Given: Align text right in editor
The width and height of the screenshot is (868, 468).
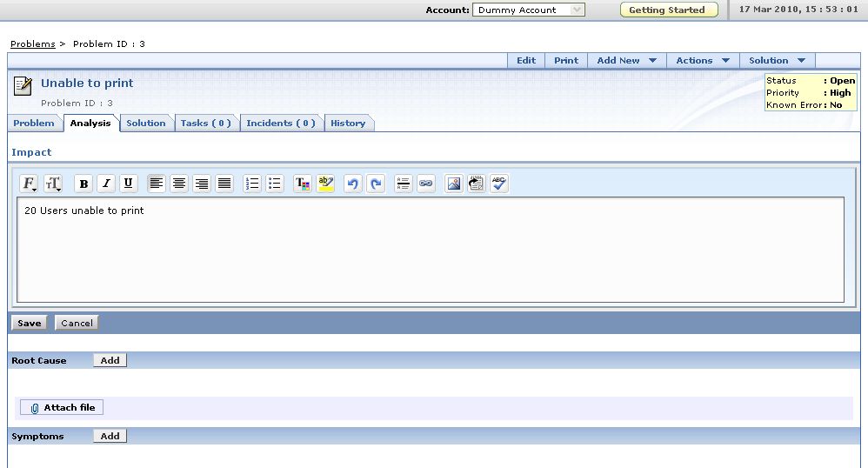Looking at the screenshot, I should click(x=202, y=184).
